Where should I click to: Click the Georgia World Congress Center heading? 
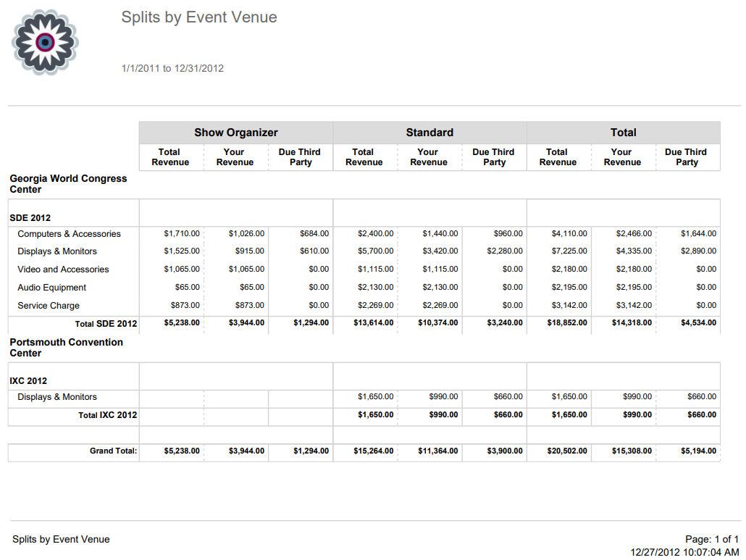pyautogui.click(x=68, y=183)
